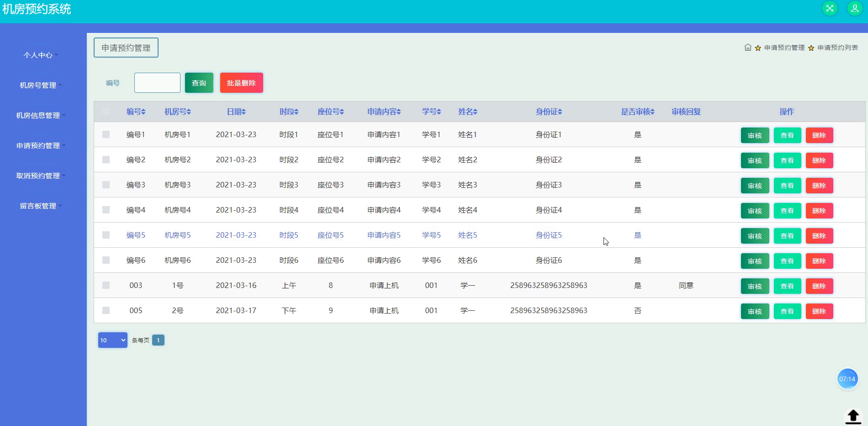This screenshot has width=868, height=426.
Task: Check the row 编号6 checkbox
Action: pyautogui.click(x=106, y=260)
